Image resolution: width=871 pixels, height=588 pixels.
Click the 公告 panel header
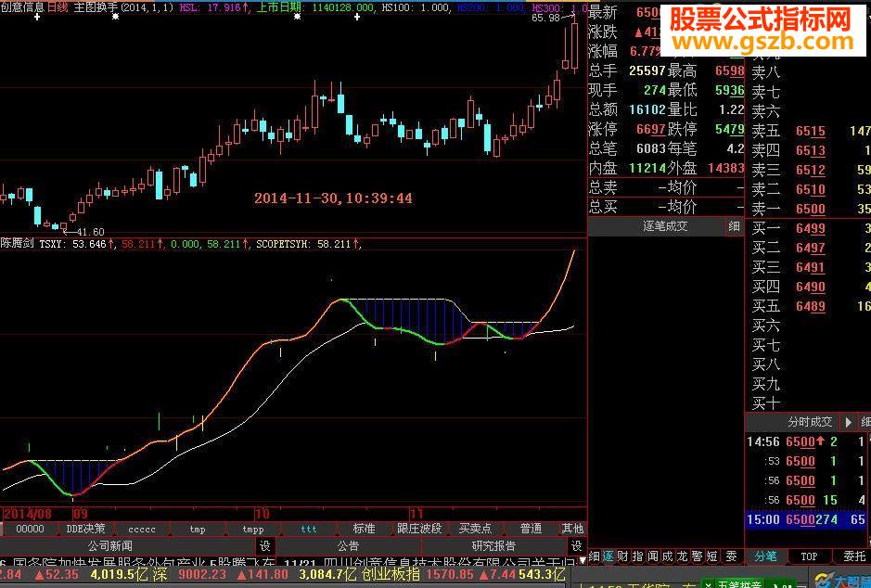[x=348, y=546]
